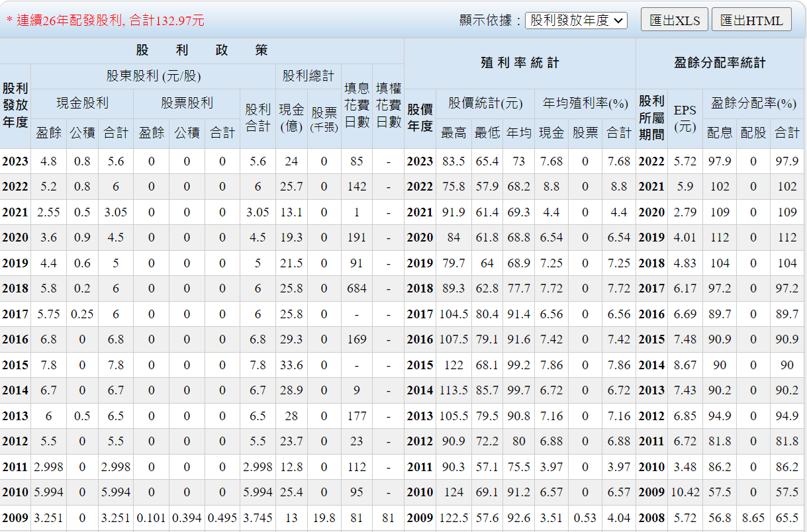The height and width of the screenshot is (532, 807).
Task: Select the 2009 dividend year row label
Action: pos(15,518)
